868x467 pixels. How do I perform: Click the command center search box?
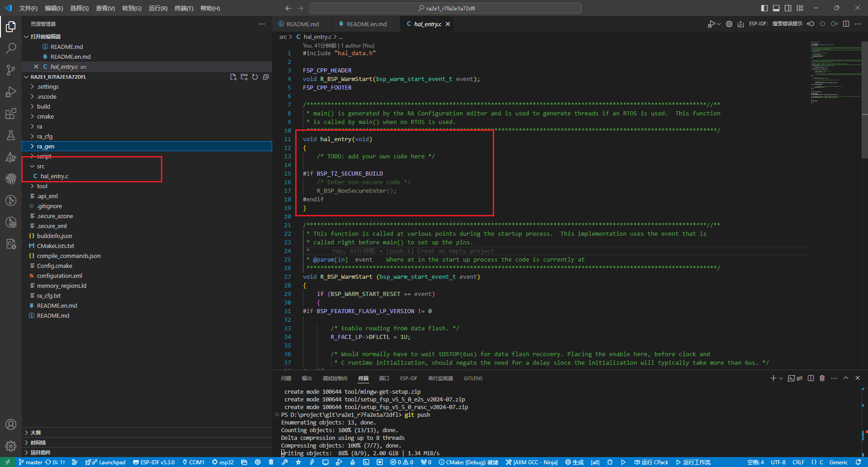446,8
